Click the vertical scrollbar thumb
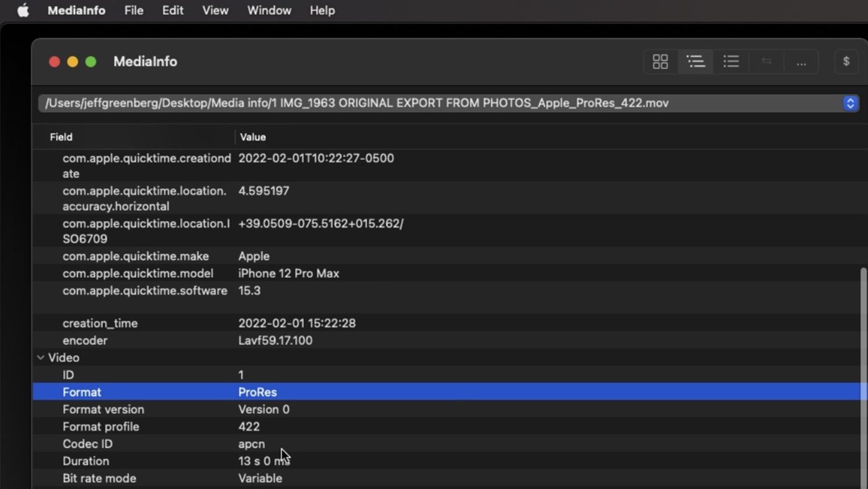Screen dimensions: 868x489 (862, 372)
